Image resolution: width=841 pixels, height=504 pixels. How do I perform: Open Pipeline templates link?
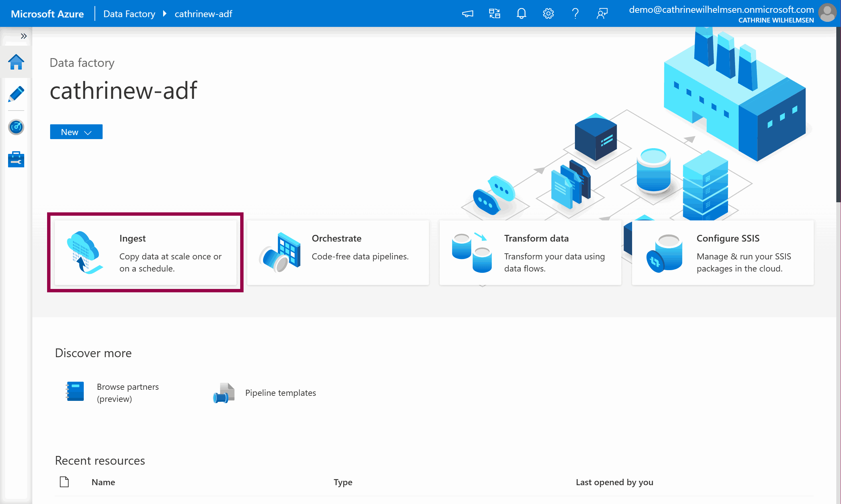pyautogui.click(x=280, y=393)
